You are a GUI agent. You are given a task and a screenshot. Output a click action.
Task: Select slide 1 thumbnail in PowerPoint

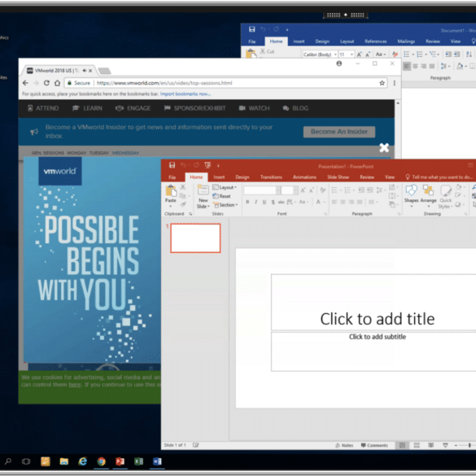(x=195, y=238)
